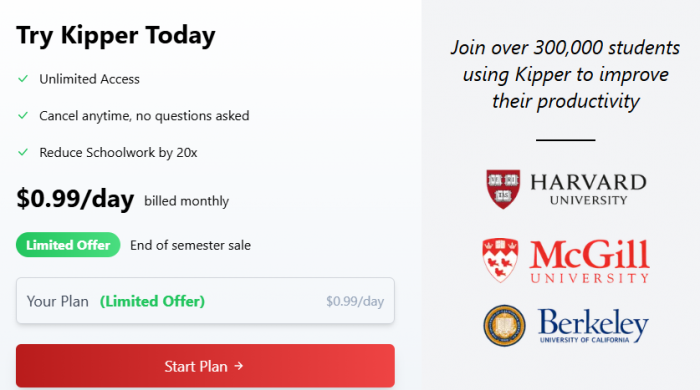Click the gray $0.99/day price in plan box
700x390 pixels.
click(355, 301)
